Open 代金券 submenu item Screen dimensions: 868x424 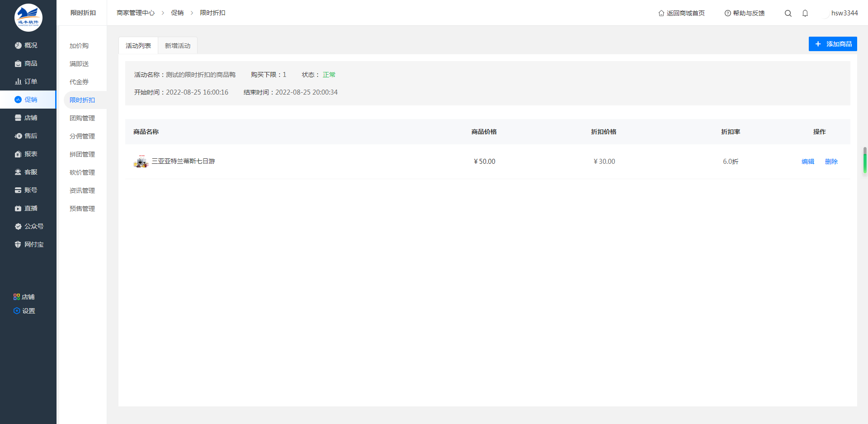(79, 82)
